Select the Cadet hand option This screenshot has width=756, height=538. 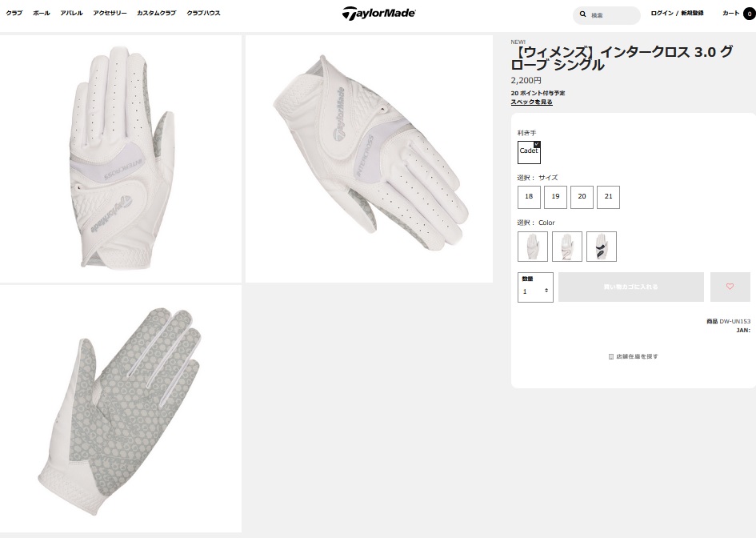tap(529, 152)
